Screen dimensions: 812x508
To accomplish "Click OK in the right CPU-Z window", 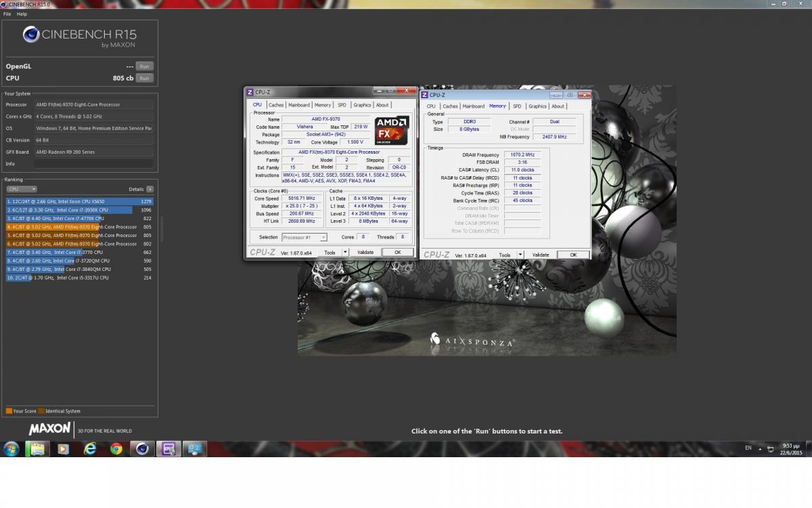I will (573, 255).
